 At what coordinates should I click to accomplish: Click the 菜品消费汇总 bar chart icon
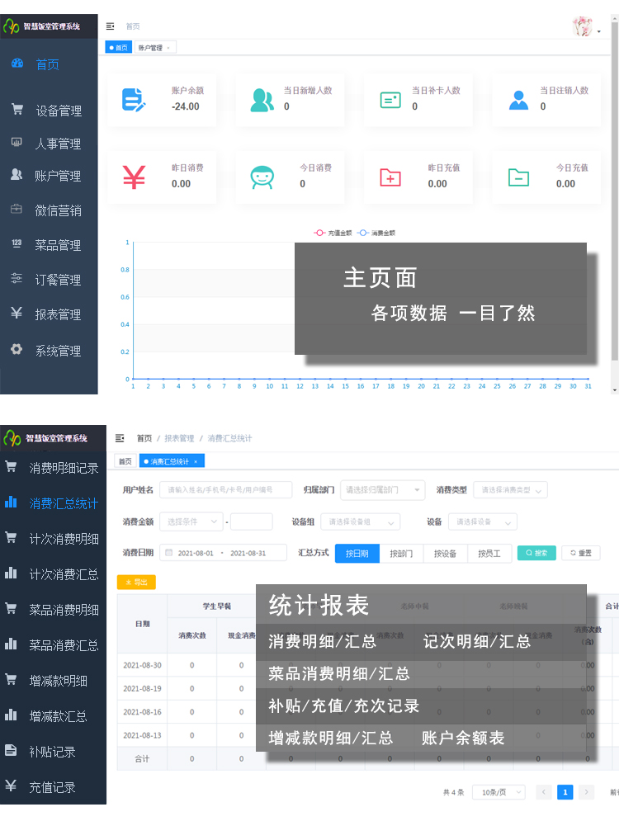(x=11, y=644)
